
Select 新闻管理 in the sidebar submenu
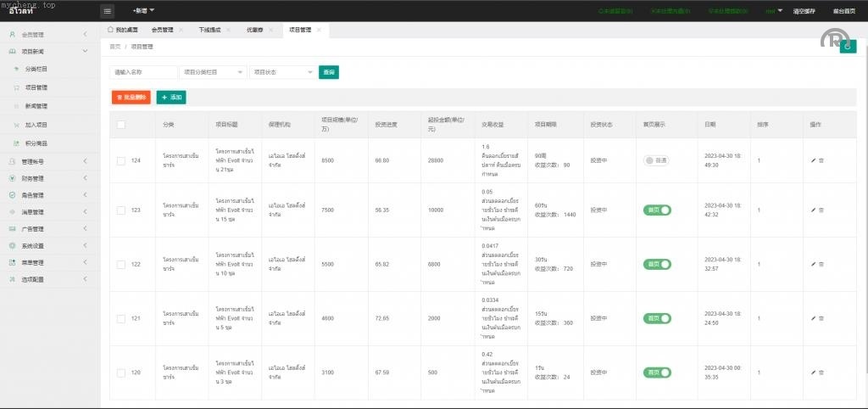[x=36, y=106]
